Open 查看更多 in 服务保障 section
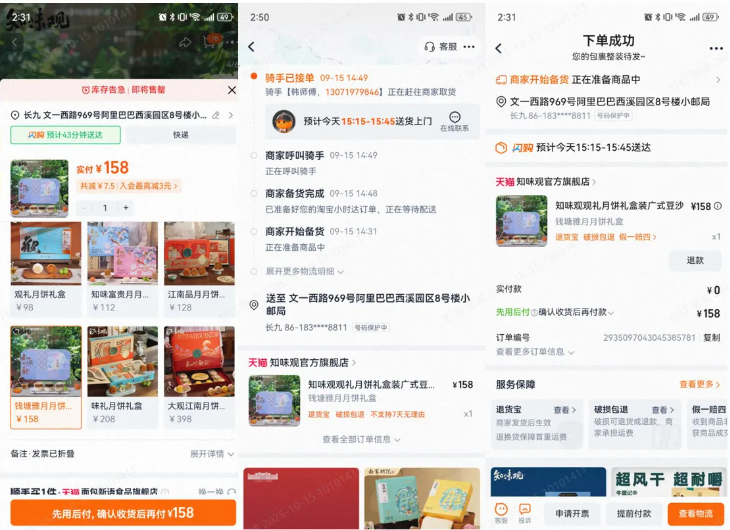Image resolution: width=730 pixels, height=530 pixels. point(700,384)
